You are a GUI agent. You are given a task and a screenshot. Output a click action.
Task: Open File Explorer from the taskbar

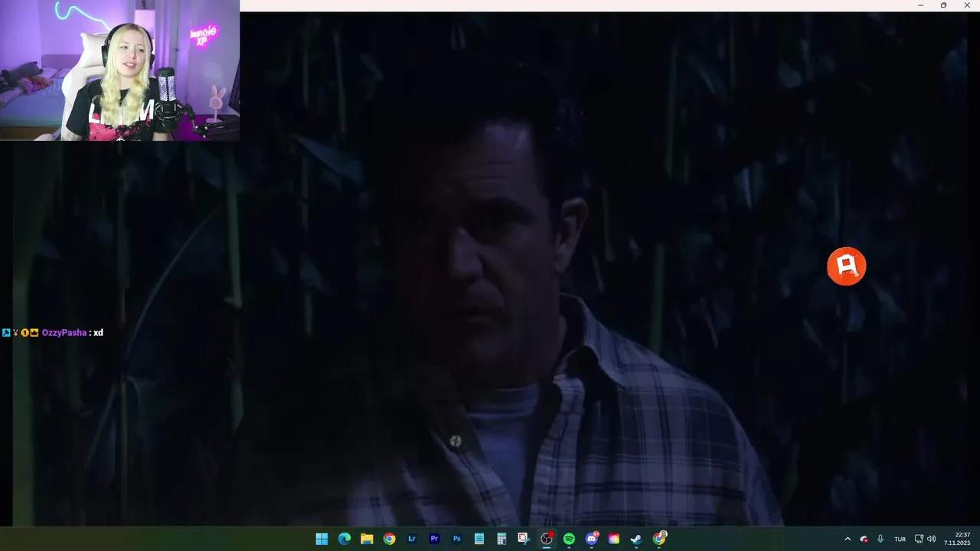click(367, 539)
